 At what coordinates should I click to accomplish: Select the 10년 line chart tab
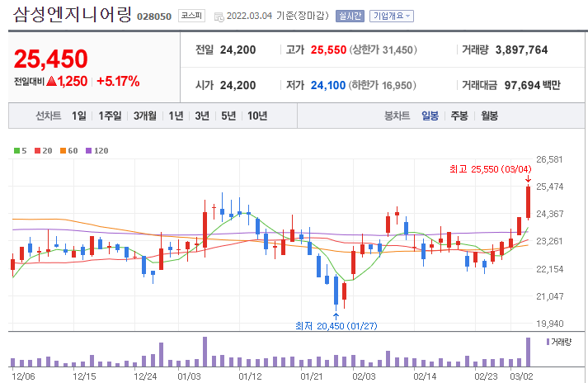click(x=257, y=116)
